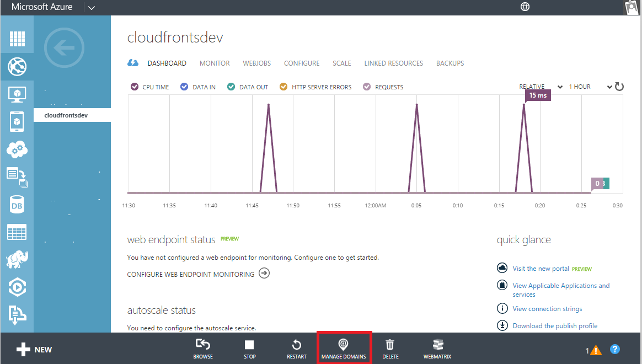Viewport: 642px width, 364px height.
Task: Switch to the Linked Resources tab
Action: click(393, 63)
